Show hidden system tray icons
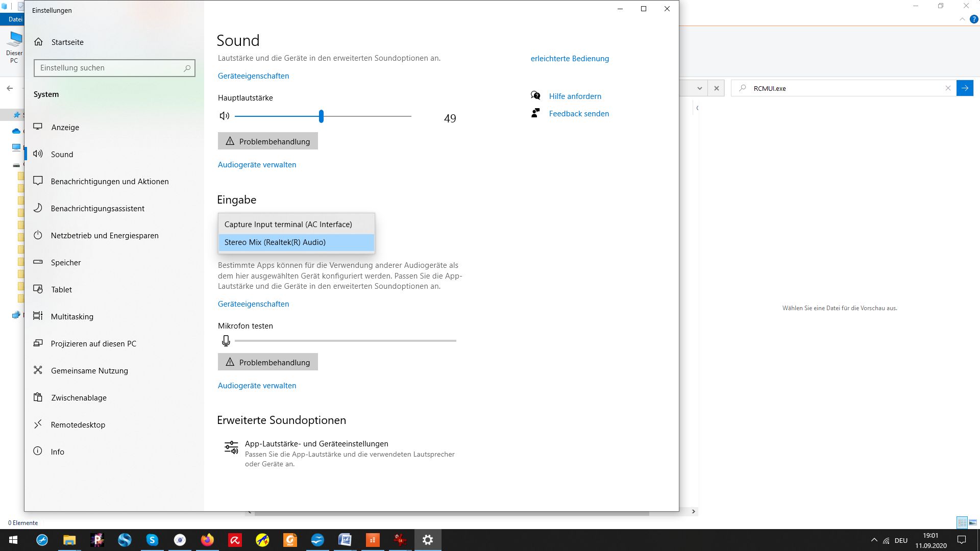The image size is (980, 551). pos(874,540)
